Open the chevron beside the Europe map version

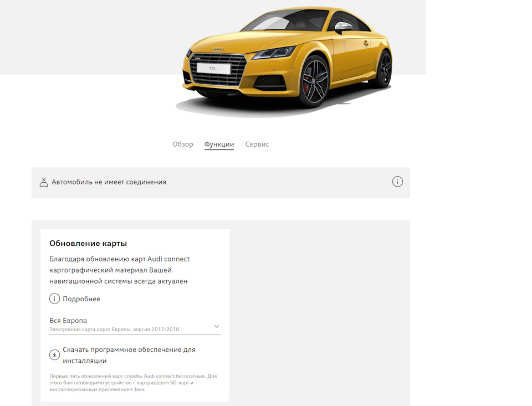pos(216,327)
